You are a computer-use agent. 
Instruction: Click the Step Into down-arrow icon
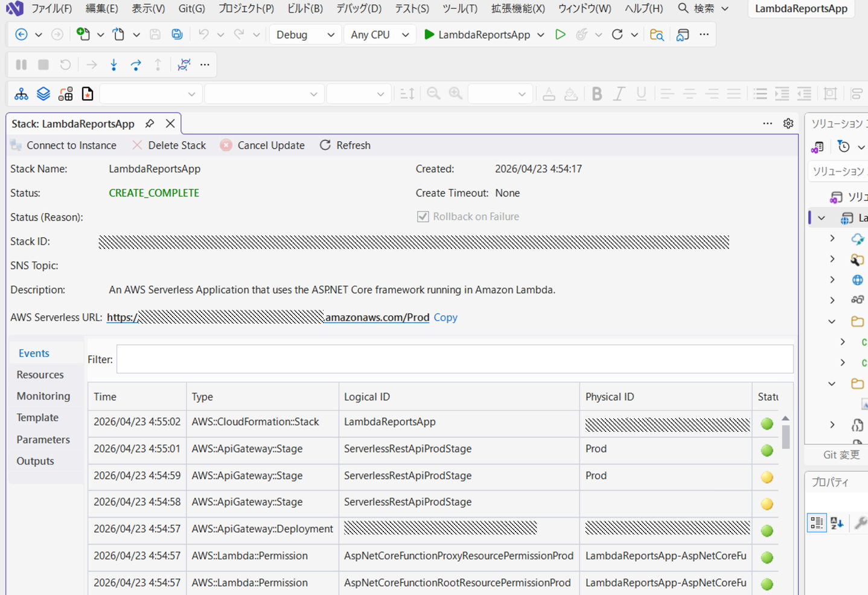click(x=113, y=64)
